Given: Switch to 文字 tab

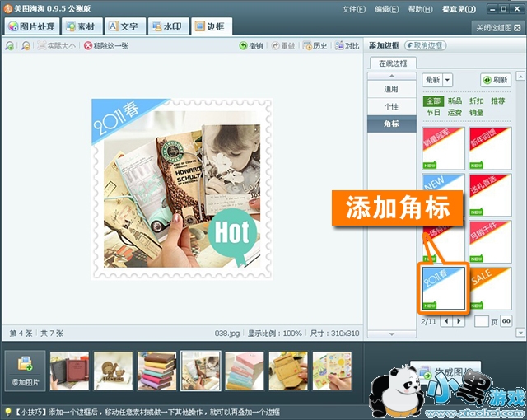Looking at the screenshot, I should 125,26.
